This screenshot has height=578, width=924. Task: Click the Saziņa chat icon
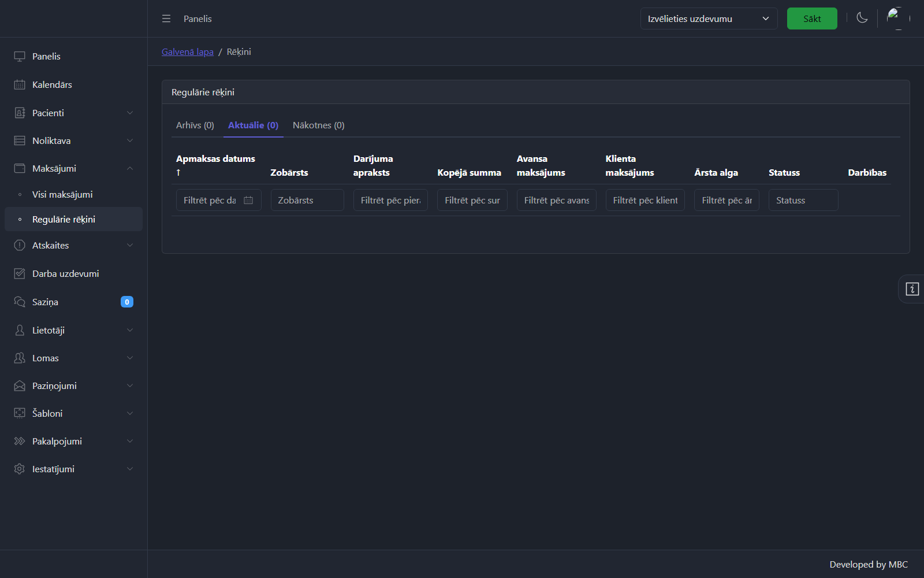pos(20,302)
